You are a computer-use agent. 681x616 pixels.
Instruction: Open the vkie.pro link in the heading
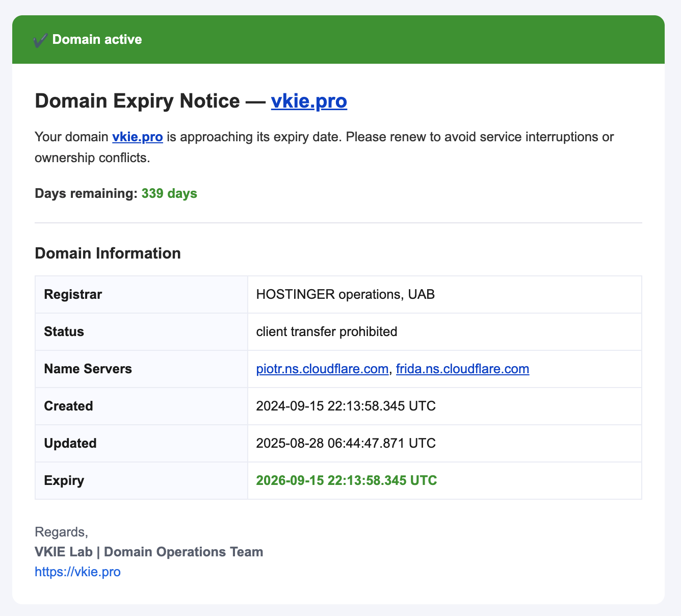tap(308, 101)
